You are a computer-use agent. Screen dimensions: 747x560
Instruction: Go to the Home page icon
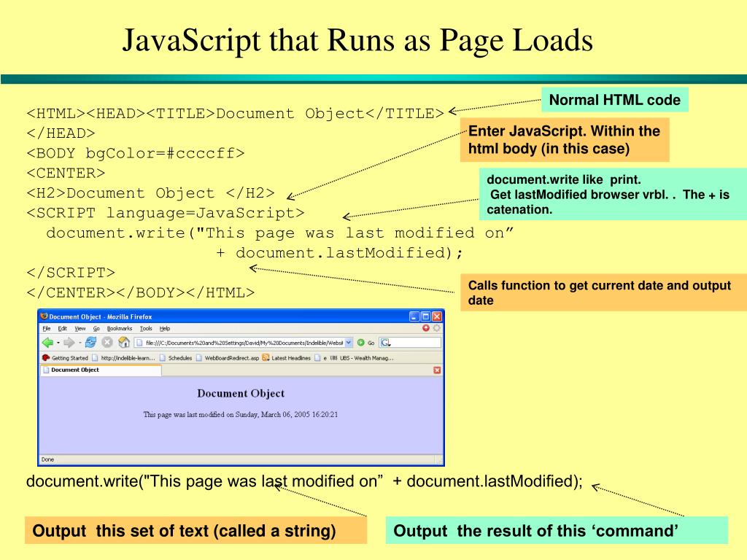(x=124, y=343)
